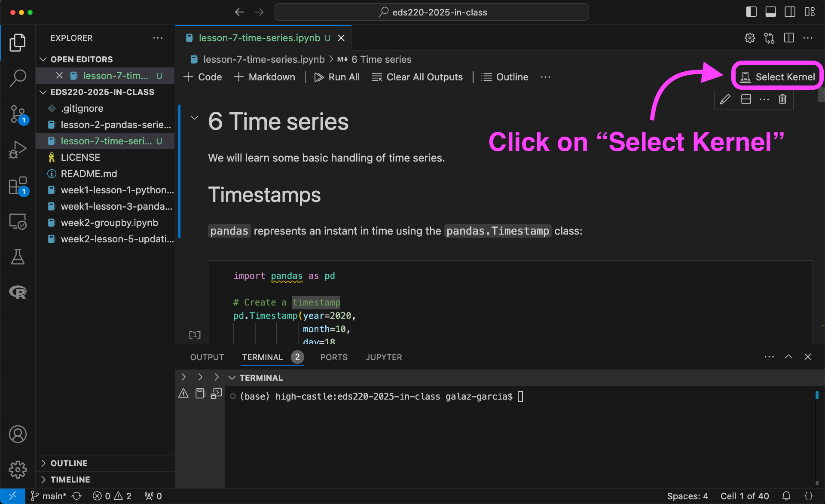The width and height of the screenshot is (825, 504).
Task: Open the Extensions view
Action: [18, 186]
